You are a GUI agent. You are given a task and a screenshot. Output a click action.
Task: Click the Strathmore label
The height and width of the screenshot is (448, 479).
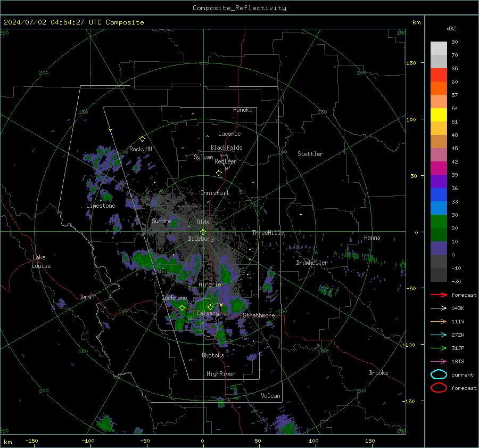259,315
